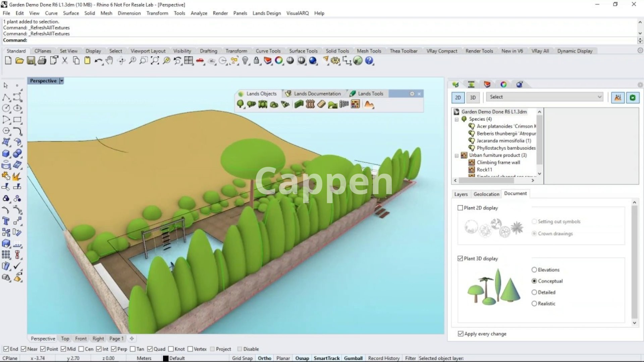
Task: Click the Plant tool in Lands Objects
Action: coord(240,104)
